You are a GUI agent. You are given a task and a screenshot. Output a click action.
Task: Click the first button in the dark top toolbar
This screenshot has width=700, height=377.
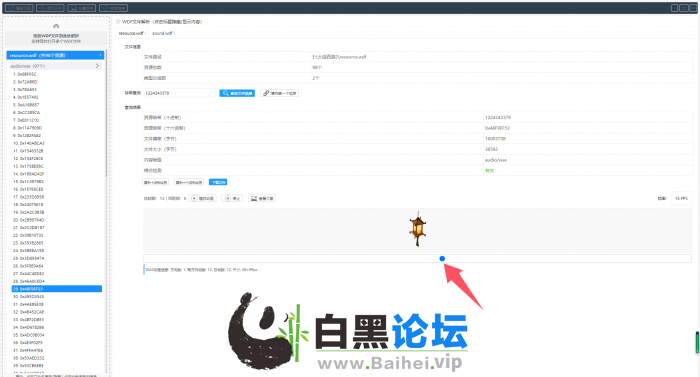(x=19, y=8)
